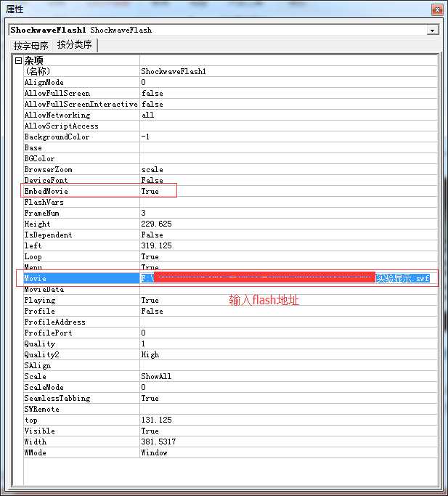Click the True value of SeamlessTabbing
Image resolution: width=448 pixels, height=496 pixels.
(150, 399)
